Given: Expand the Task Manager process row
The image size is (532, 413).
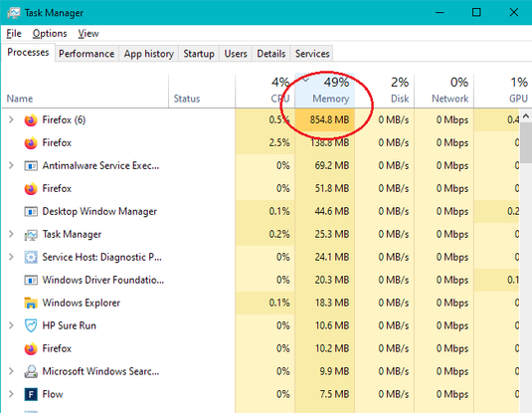Looking at the screenshot, I should 11,234.
